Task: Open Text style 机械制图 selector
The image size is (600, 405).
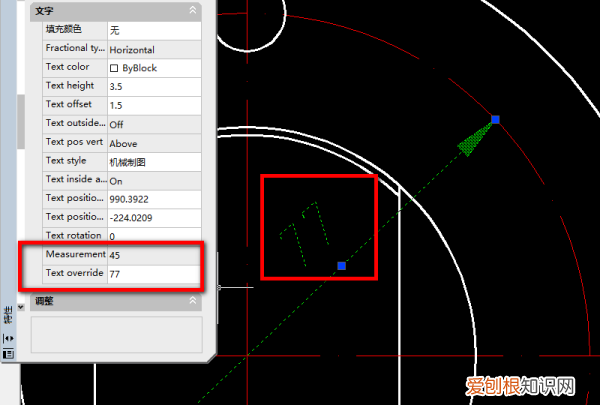Action: (153, 161)
